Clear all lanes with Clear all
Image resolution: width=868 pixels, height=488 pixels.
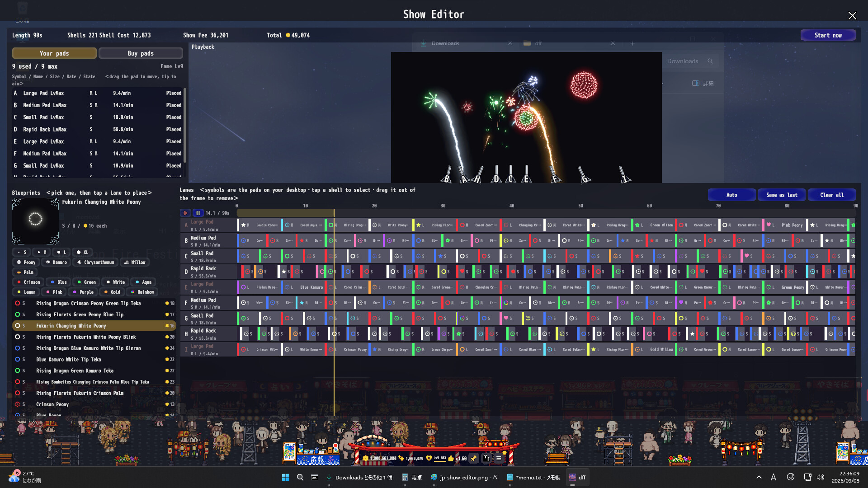tap(832, 195)
